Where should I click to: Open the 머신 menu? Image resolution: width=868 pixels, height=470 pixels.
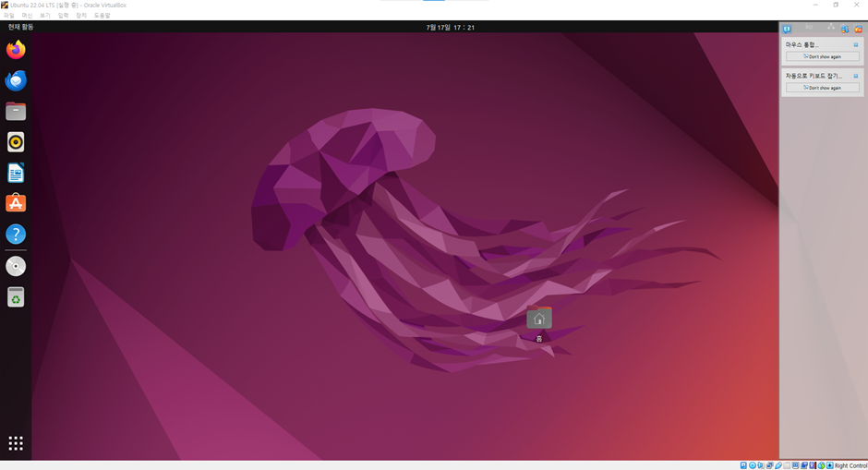pos(27,16)
